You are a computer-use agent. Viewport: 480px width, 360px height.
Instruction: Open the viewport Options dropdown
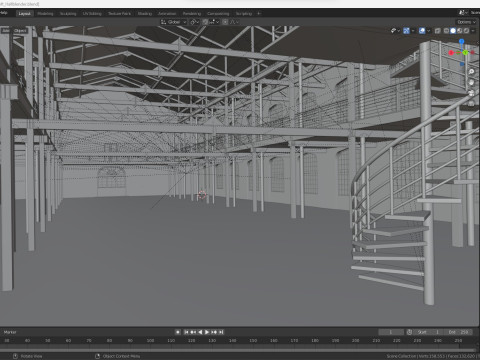point(466,22)
